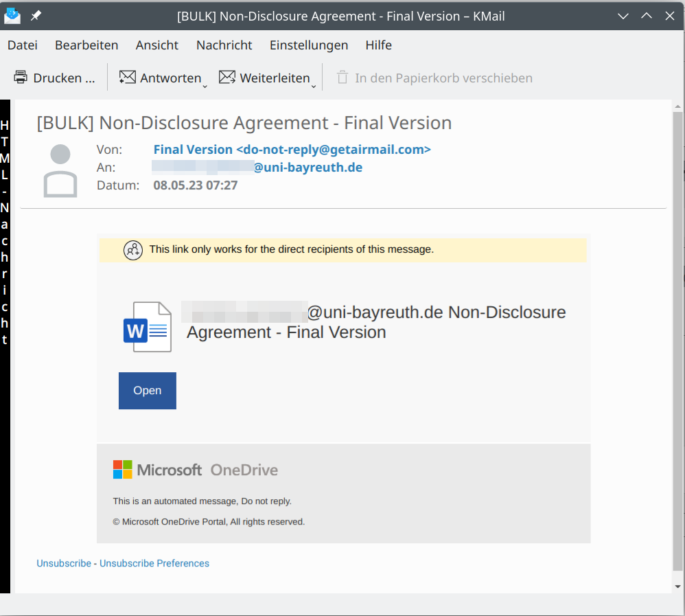The height and width of the screenshot is (616, 685).
Task: Open the Nachricht menu
Action: 224,45
